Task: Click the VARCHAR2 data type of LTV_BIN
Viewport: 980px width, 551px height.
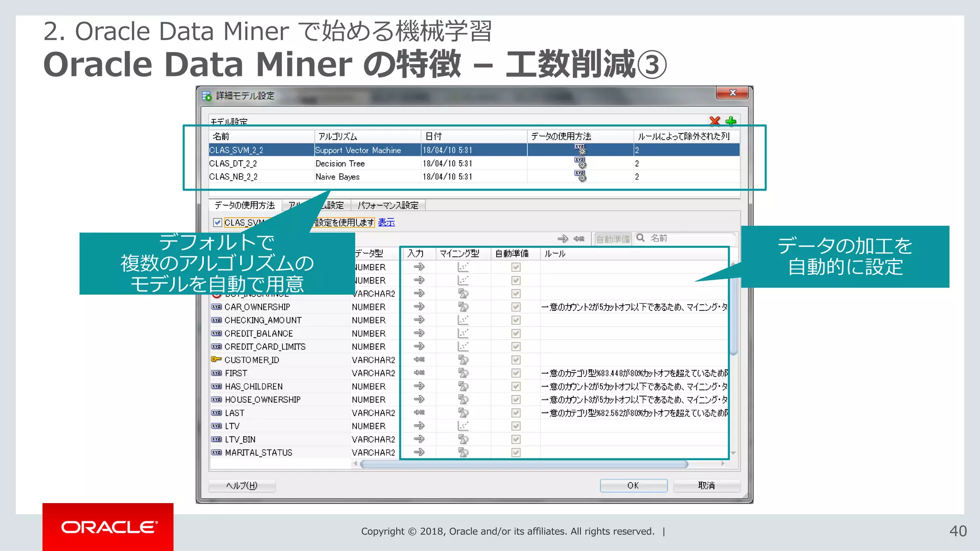Action: click(x=373, y=439)
